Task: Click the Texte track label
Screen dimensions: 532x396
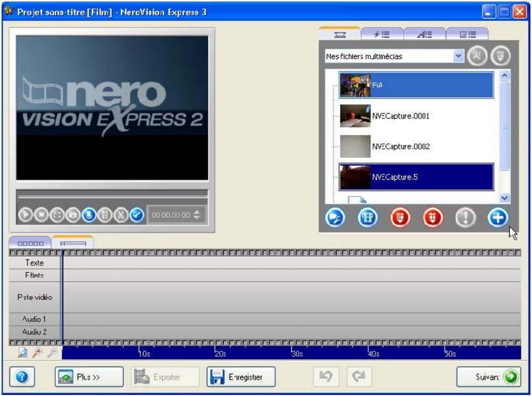Action: (34, 263)
